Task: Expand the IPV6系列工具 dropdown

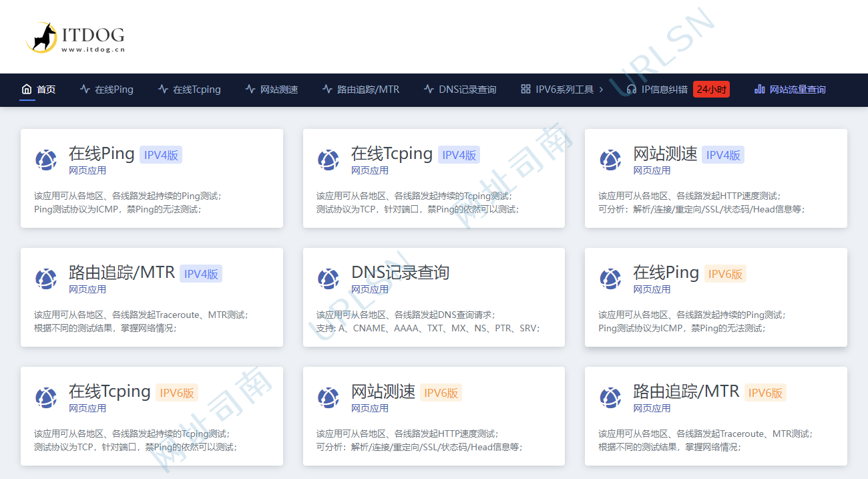Action: [563, 89]
